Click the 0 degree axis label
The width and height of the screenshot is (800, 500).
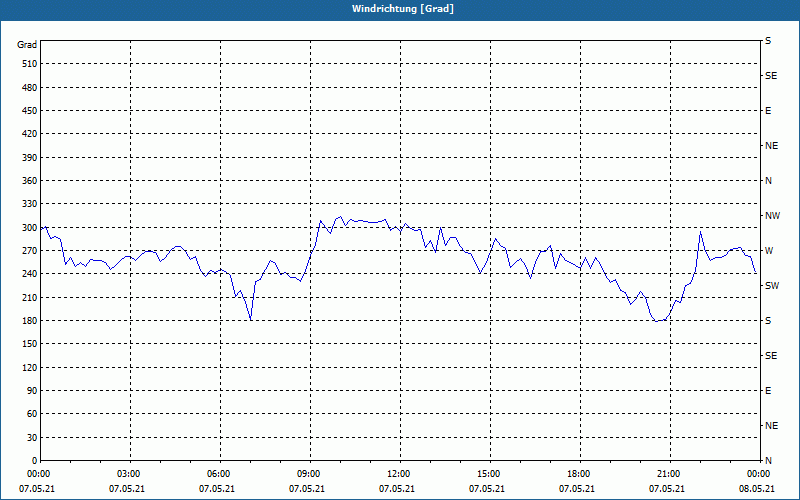coord(35,461)
